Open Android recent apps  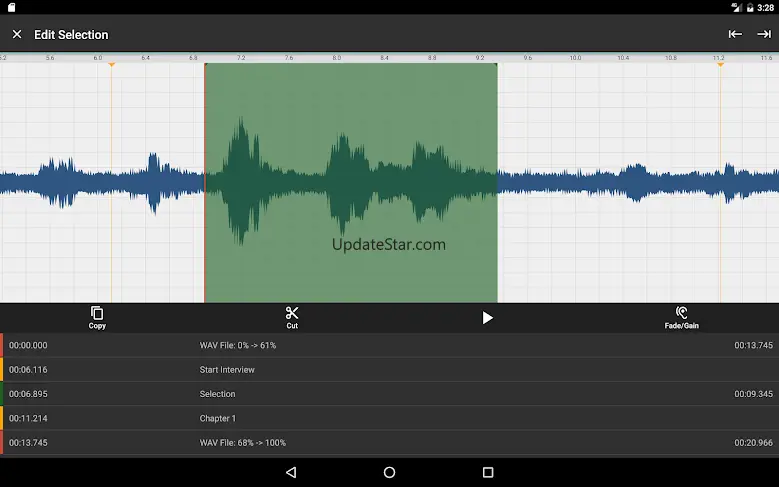pos(488,472)
